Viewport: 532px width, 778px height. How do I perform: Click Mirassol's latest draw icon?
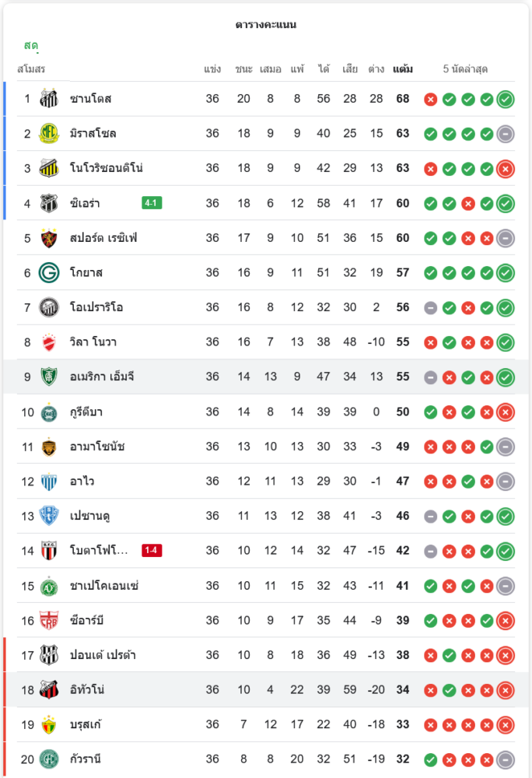point(506,133)
